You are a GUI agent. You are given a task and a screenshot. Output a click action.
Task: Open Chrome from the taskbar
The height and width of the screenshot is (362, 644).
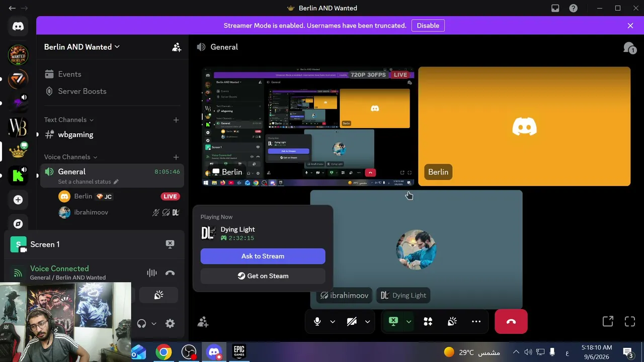(164, 352)
